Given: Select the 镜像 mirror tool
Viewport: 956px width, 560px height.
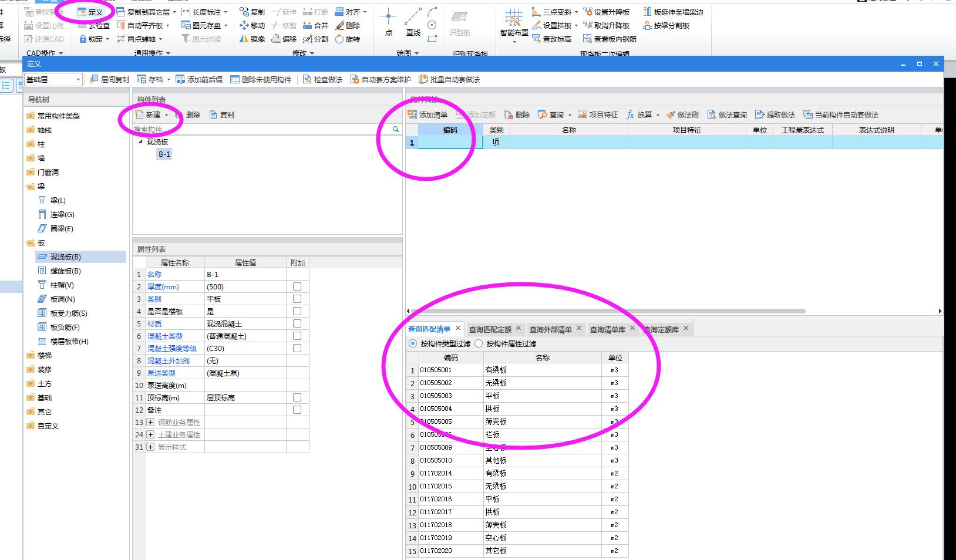Looking at the screenshot, I should pyautogui.click(x=252, y=39).
